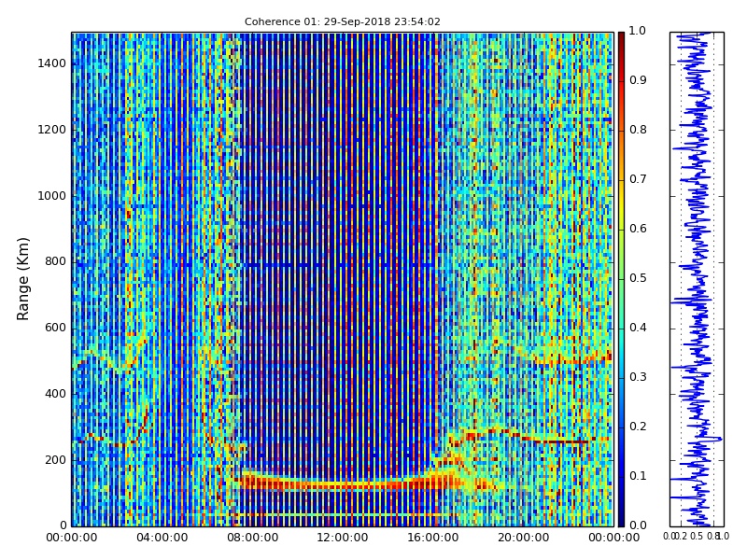Click the 800 range tick label
Viewport: 747px width, 560px height.
tap(55, 261)
